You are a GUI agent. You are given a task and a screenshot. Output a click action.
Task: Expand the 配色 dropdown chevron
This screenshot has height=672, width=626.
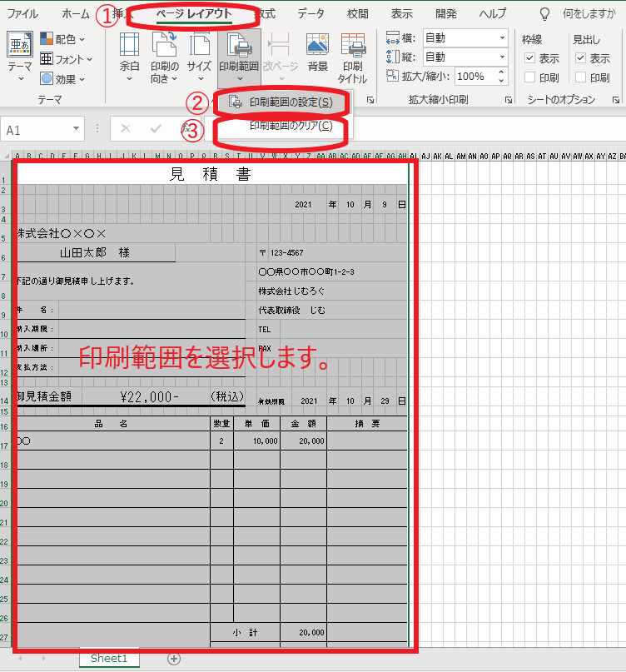82,39
